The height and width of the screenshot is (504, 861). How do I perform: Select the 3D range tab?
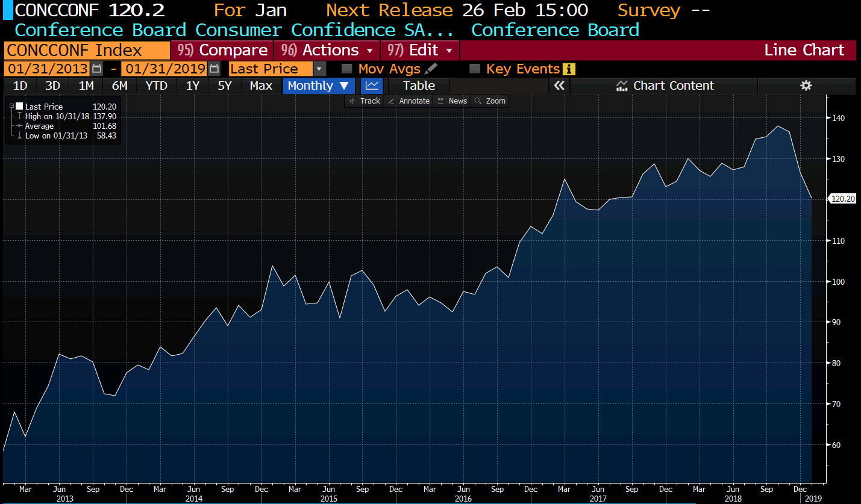pos(53,86)
